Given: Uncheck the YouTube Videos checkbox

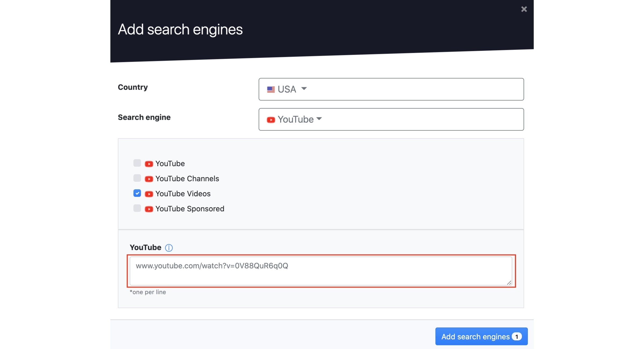Looking at the screenshot, I should tap(137, 193).
